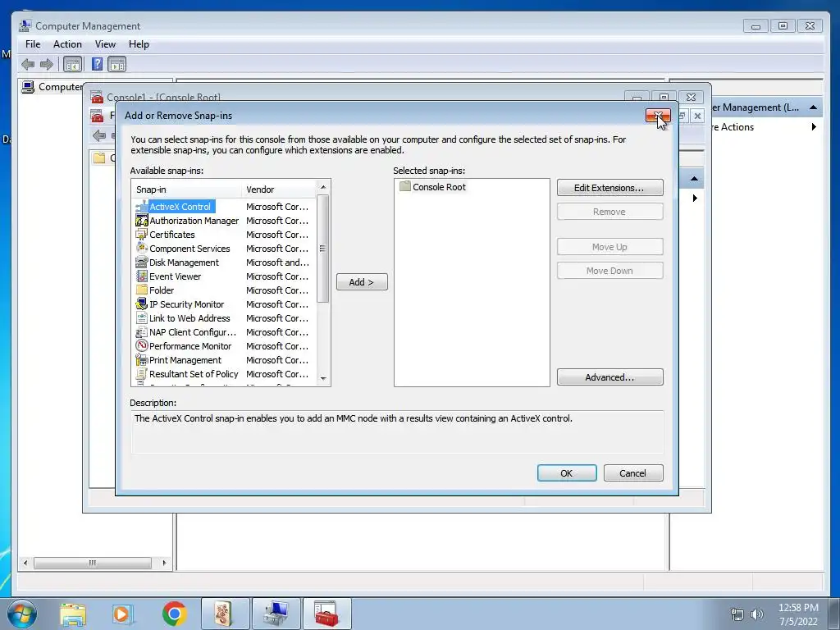Expand the More Actions arrow in Actions pane
The image size is (840, 630).
[x=814, y=127]
